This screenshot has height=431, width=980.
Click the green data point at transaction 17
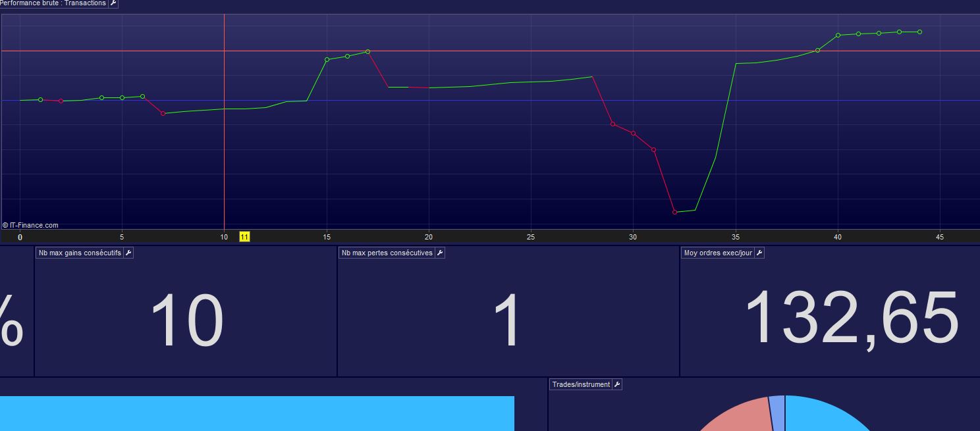(367, 51)
